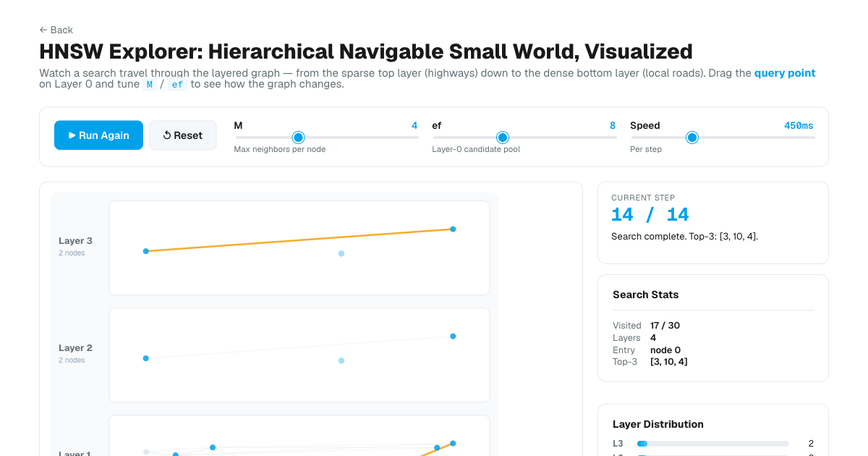Click the 'Search Stats' heading

click(x=645, y=295)
